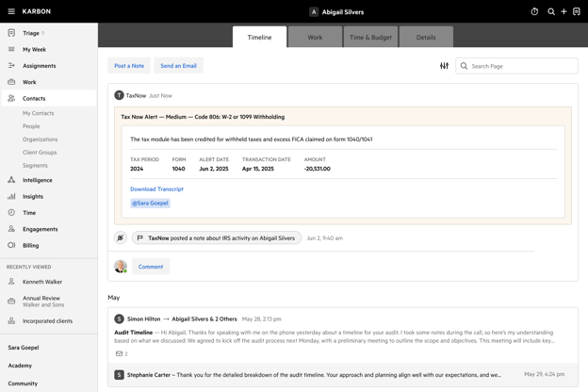Image resolution: width=588 pixels, height=392 pixels.
Task: Open the notes icon at top right
Action: (x=577, y=11)
